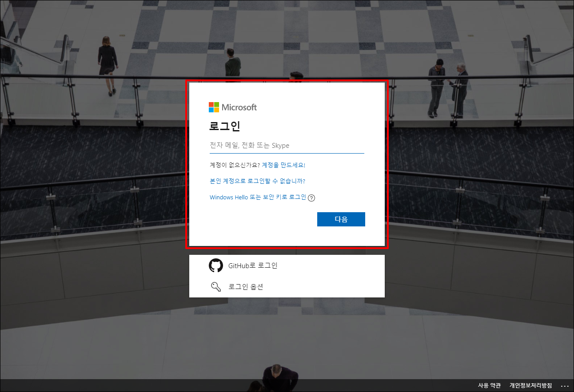Image resolution: width=574 pixels, height=392 pixels.
Task: Open 로그인 옵션
Action: [287, 287]
